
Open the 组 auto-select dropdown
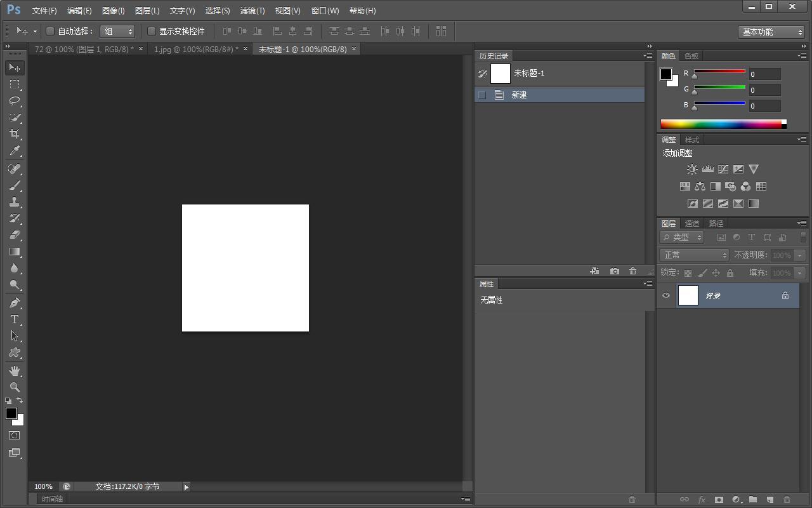point(117,31)
